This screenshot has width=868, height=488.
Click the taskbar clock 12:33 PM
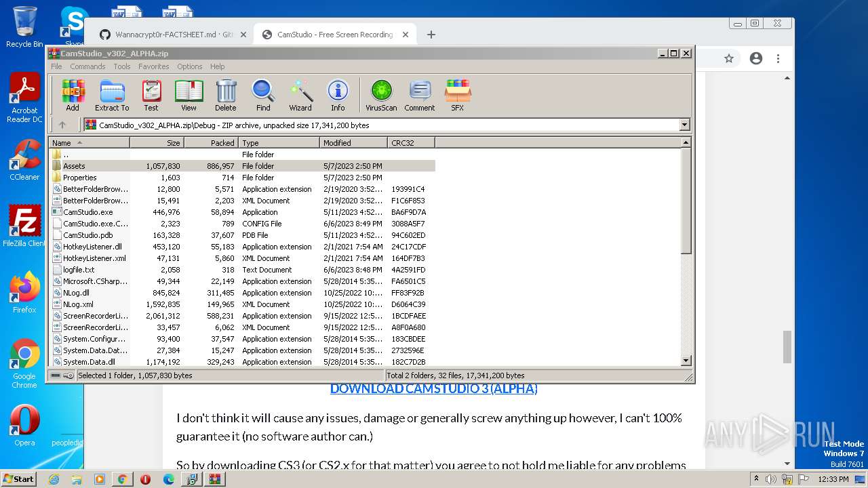[x=834, y=479]
